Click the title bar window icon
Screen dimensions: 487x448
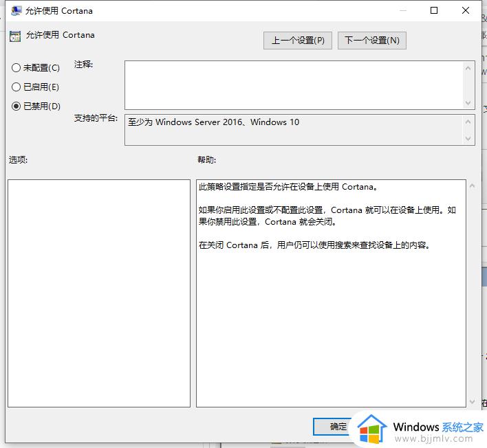click(16, 10)
